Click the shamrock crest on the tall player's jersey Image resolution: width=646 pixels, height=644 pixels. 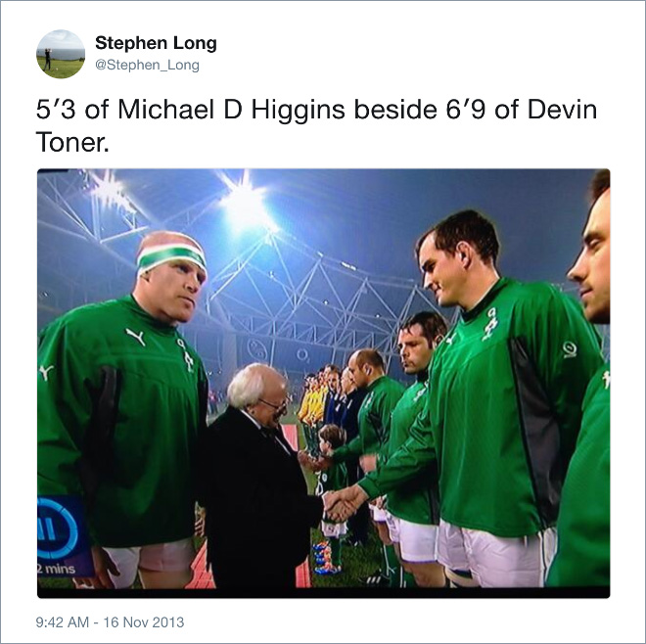tap(489, 324)
